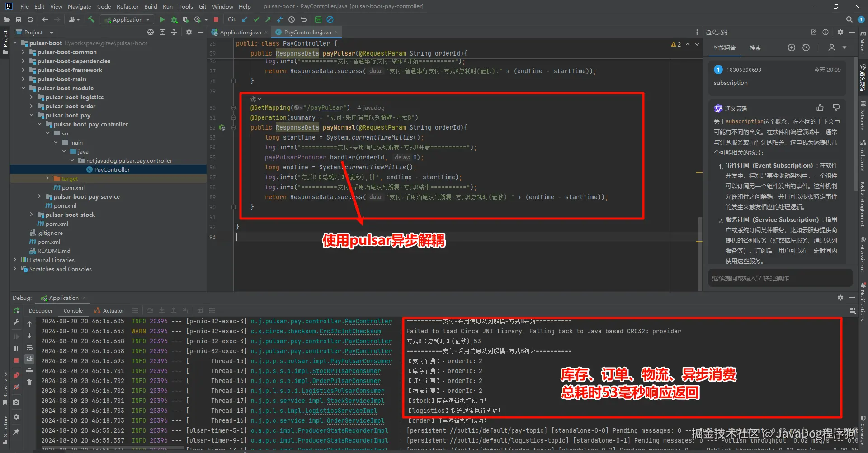Expand pulsar-boot-framework module
Screen dimensions: 868x453
point(23,70)
